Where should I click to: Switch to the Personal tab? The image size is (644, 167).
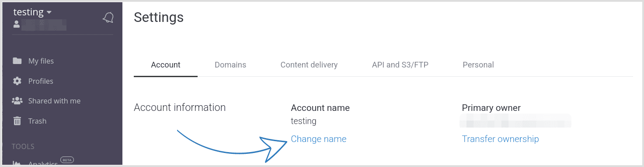pos(478,65)
